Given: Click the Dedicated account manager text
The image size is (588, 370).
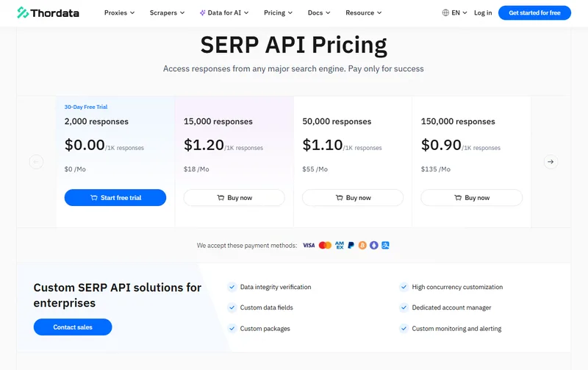Looking at the screenshot, I should 451,307.
